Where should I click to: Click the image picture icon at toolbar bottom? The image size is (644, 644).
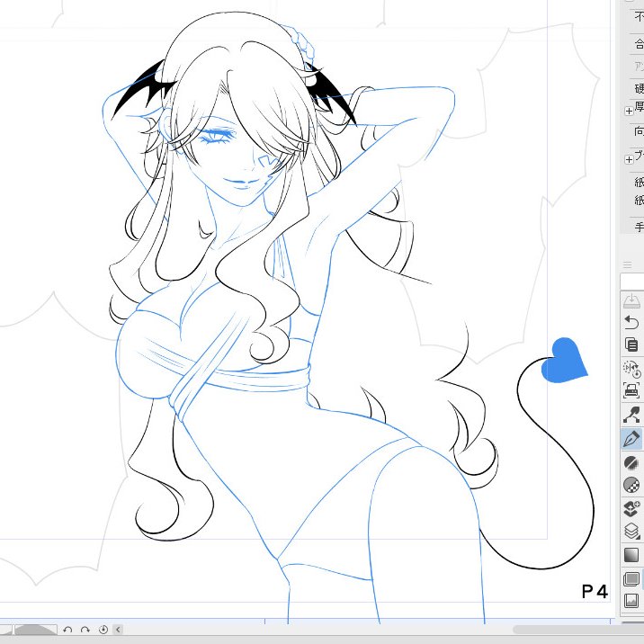point(631,602)
